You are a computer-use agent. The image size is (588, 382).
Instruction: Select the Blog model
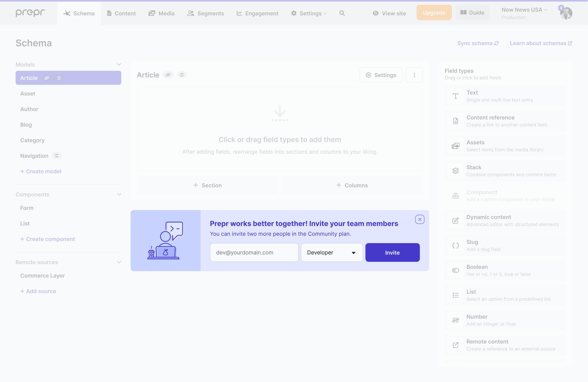pyautogui.click(x=68, y=125)
